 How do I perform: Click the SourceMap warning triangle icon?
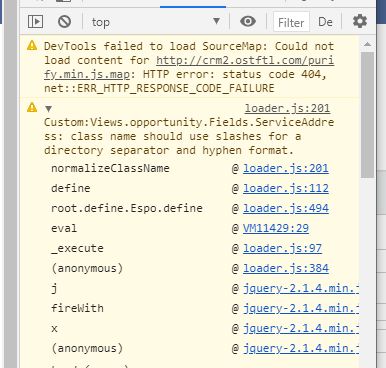click(32, 45)
